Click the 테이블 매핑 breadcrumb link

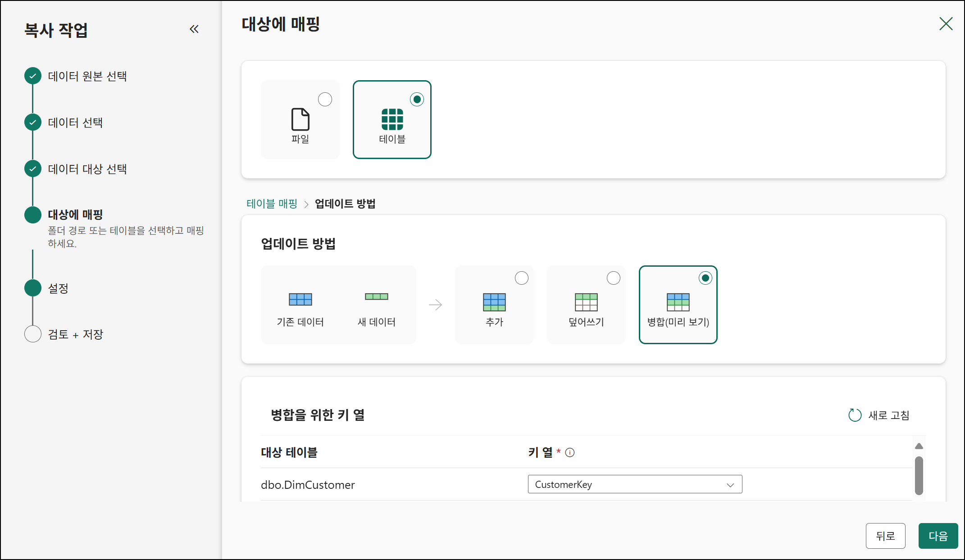point(272,204)
